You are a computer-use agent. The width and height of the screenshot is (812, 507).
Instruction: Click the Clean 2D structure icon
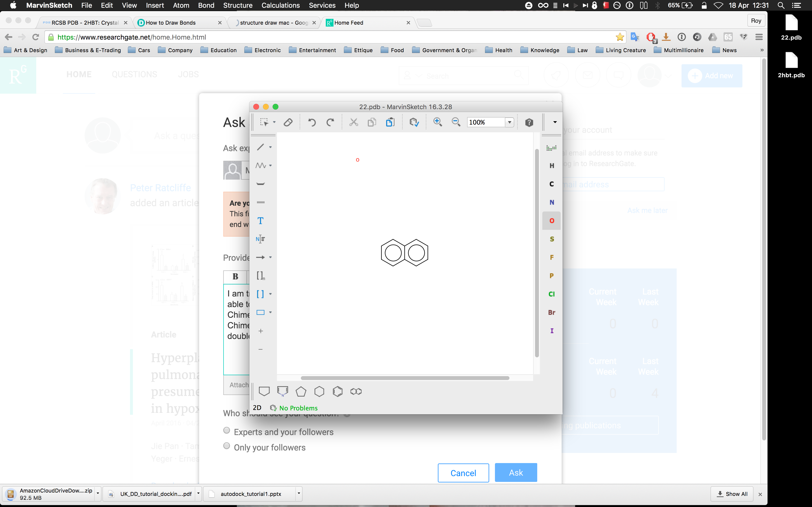point(414,122)
